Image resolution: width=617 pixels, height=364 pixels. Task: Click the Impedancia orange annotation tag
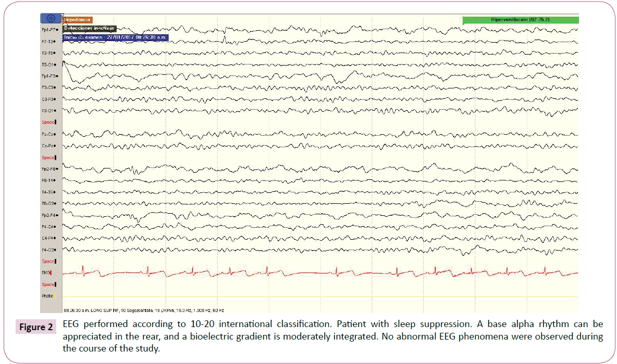(x=78, y=19)
